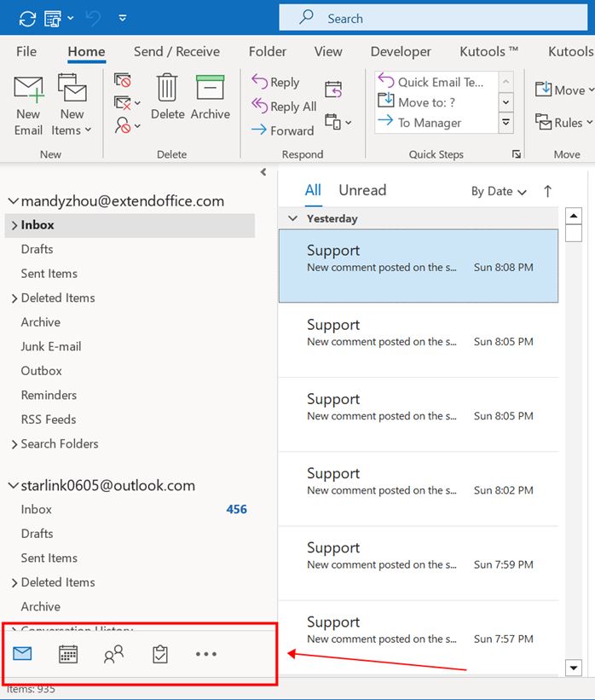Screen dimensions: 595x700
Task: Open the By Date sort dropdown
Action: tap(499, 192)
